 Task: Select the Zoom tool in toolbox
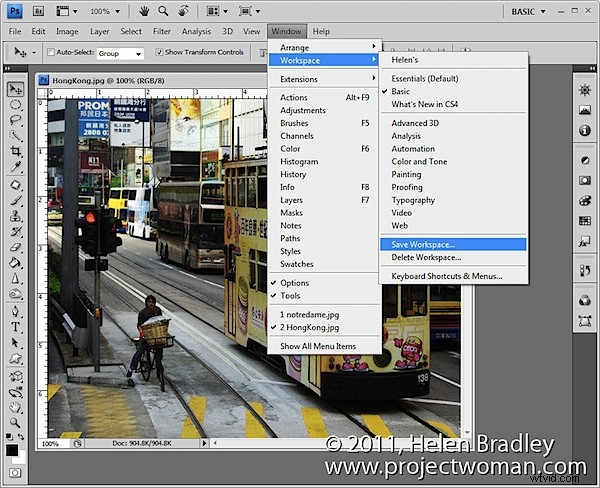coord(15,423)
